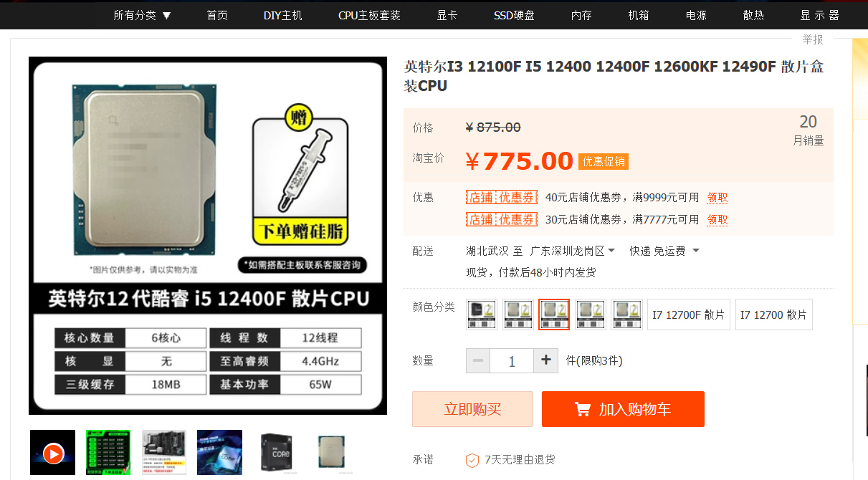868x480 pixels.
Task: Select the first black CPU color option
Action: click(482, 315)
